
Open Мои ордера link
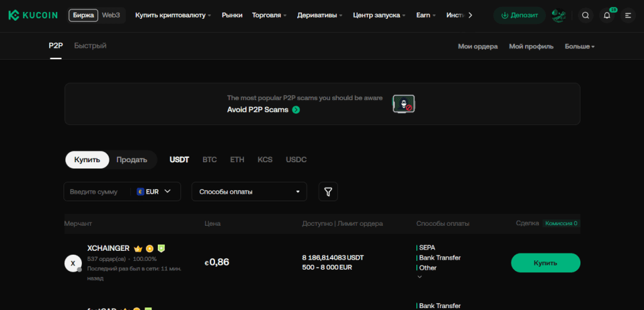(x=478, y=47)
